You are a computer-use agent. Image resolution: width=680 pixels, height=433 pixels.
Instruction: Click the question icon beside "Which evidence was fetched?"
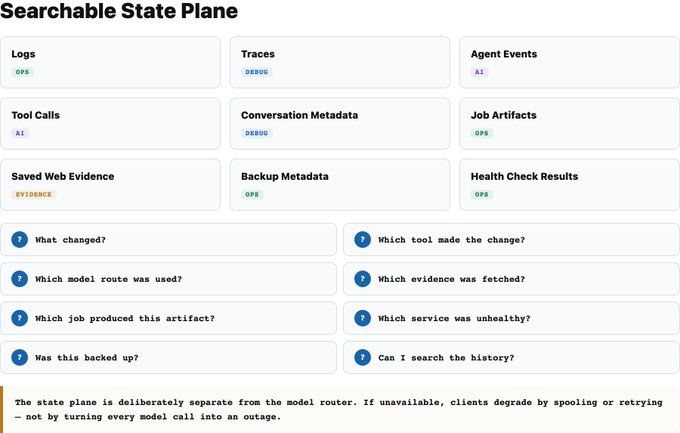[x=363, y=279]
